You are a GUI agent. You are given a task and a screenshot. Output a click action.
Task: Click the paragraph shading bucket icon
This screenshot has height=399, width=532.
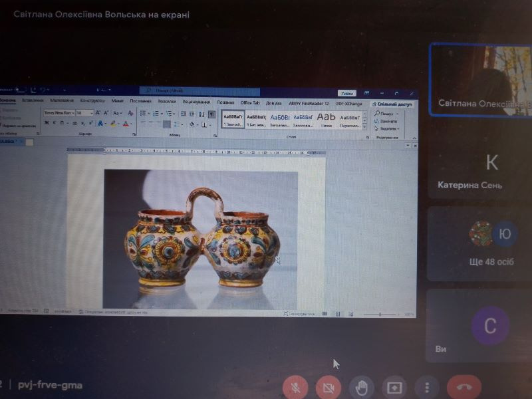(x=192, y=125)
